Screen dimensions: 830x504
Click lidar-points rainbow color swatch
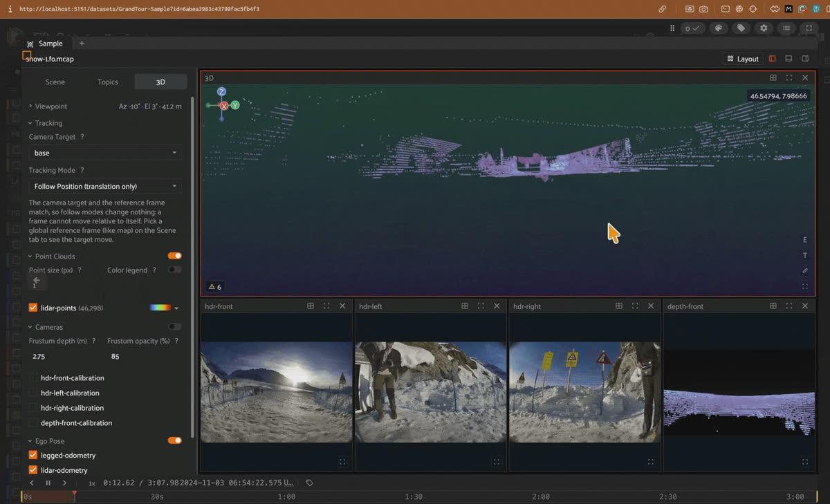pos(160,308)
